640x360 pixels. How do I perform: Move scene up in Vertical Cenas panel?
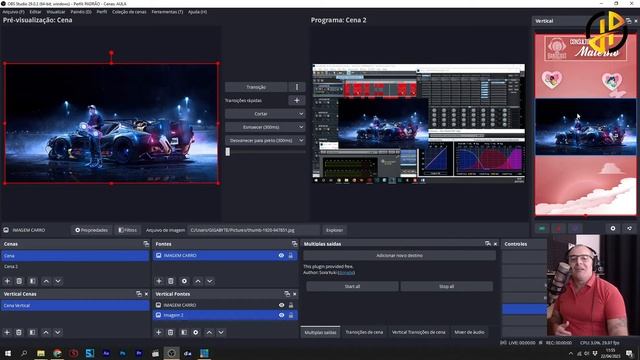[46, 332]
